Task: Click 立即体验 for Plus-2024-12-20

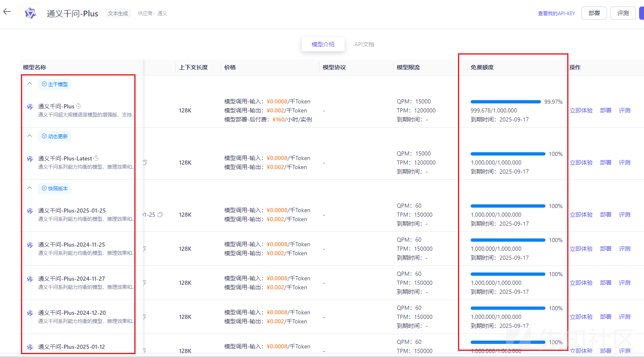Action: tap(581, 317)
